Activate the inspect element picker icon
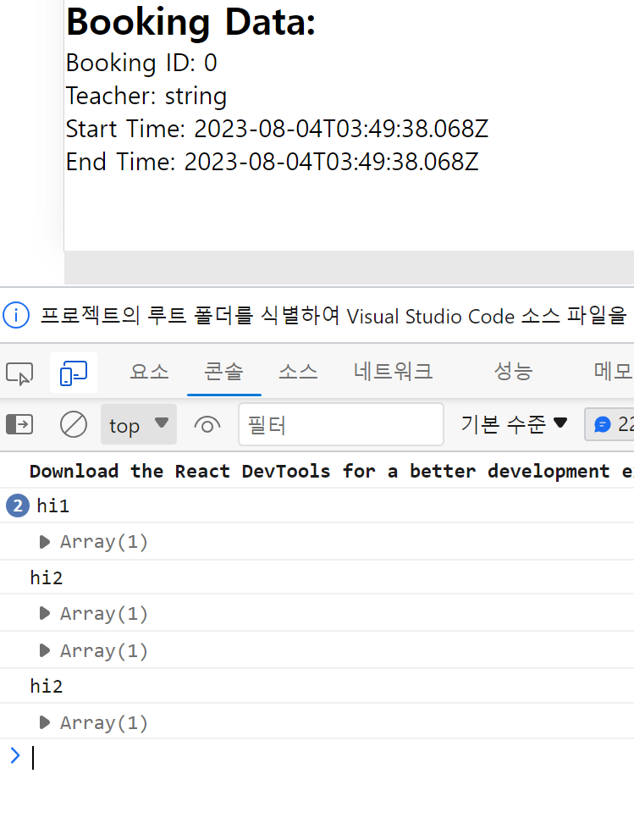Image resolution: width=634 pixels, height=840 pixels. (x=19, y=373)
